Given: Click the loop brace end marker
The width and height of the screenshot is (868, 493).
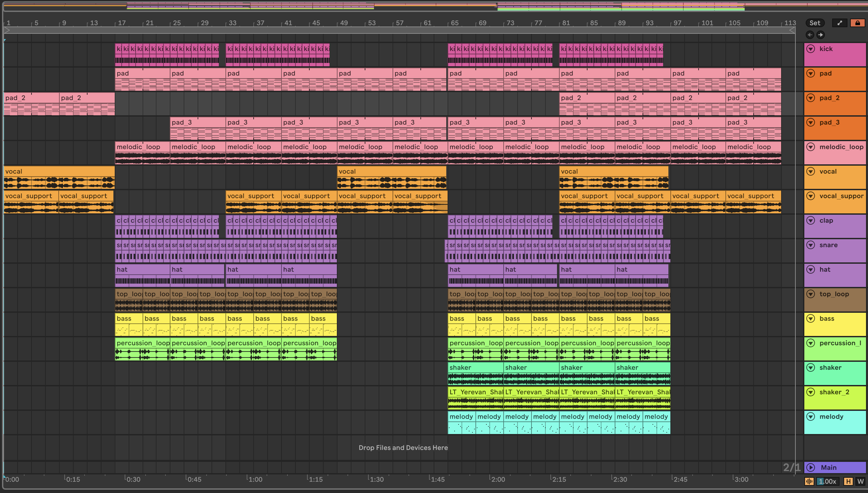Looking at the screenshot, I should coord(792,30).
